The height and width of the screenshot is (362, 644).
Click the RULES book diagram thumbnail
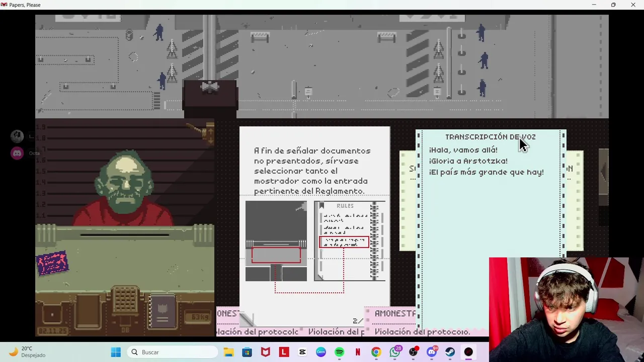[x=350, y=241]
